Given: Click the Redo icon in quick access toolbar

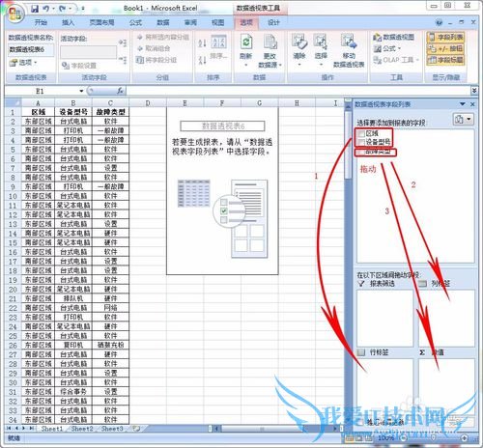Looking at the screenshot, I should 62,9.
